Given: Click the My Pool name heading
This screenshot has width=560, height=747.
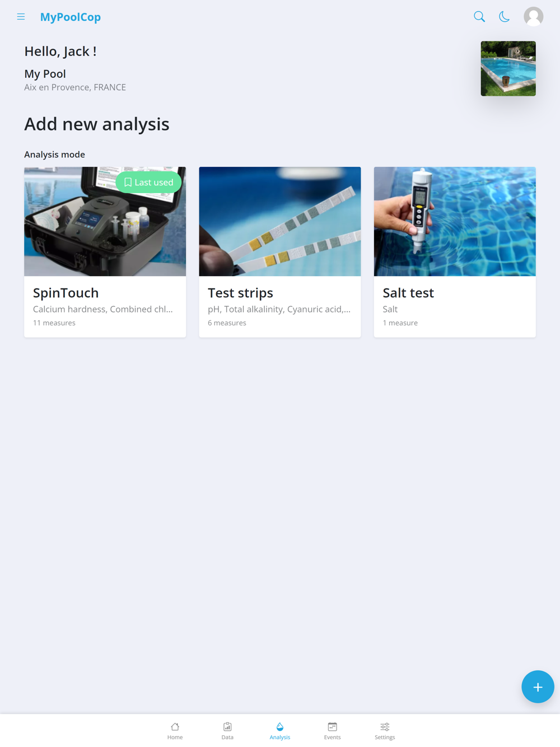Looking at the screenshot, I should [x=45, y=74].
